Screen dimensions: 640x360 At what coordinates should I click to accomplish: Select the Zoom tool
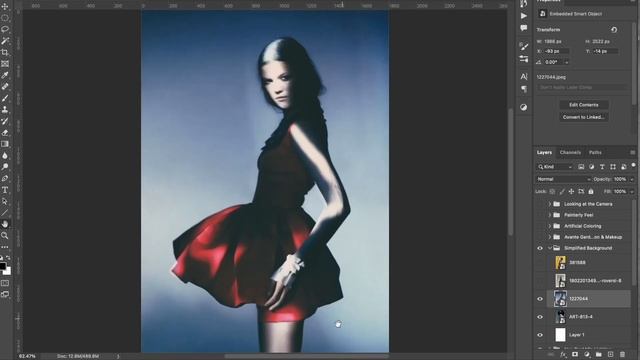[x=5, y=236]
